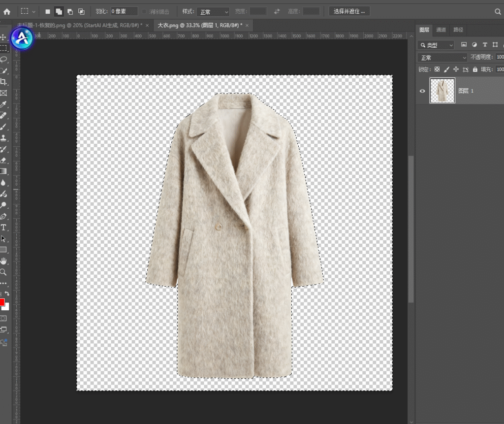Image resolution: width=504 pixels, height=424 pixels.
Task: Click the search icon at top right
Action: coord(498,11)
